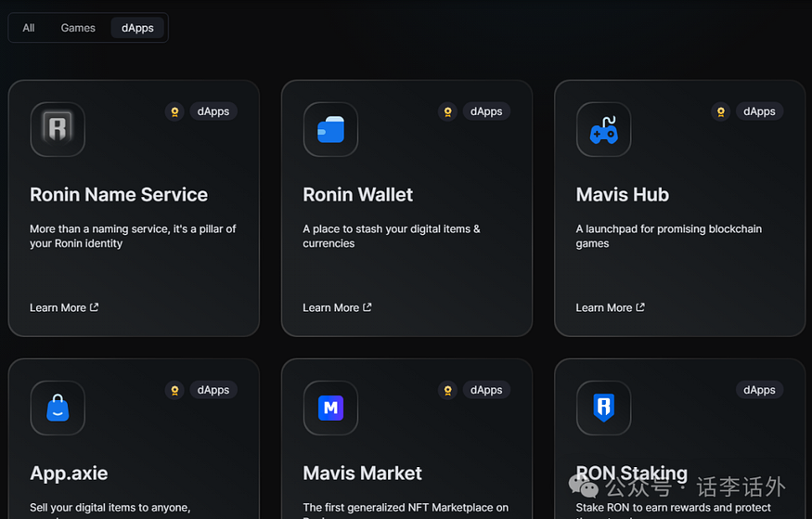
Task: Click description 'A launchpad for promising blockchain games'
Action: (x=668, y=236)
